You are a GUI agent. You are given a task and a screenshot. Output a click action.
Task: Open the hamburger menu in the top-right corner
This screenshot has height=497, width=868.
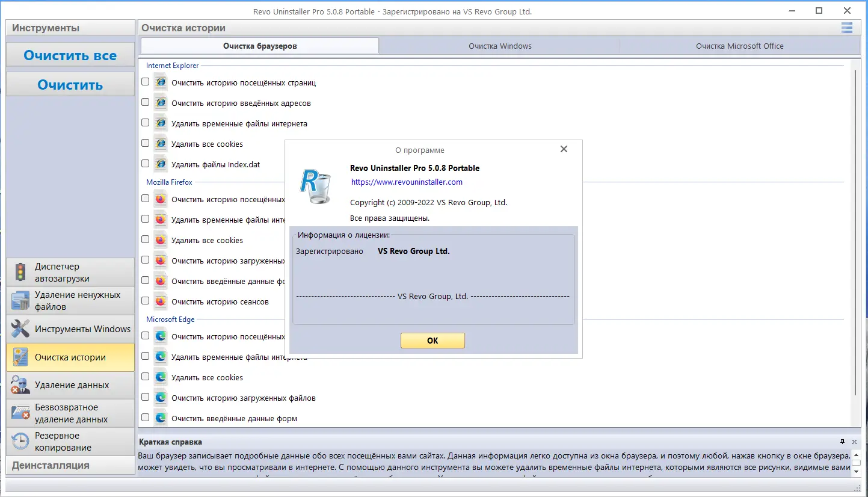pos(847,28)
